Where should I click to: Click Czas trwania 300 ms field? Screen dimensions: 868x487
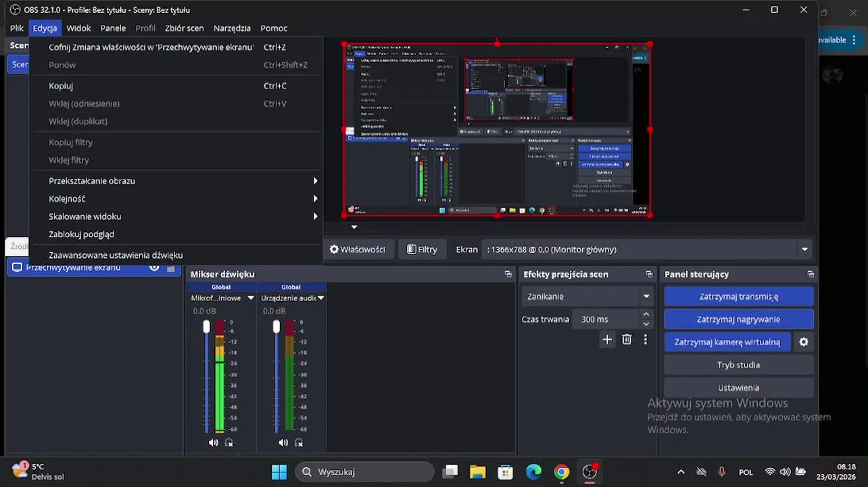(605, 319)
